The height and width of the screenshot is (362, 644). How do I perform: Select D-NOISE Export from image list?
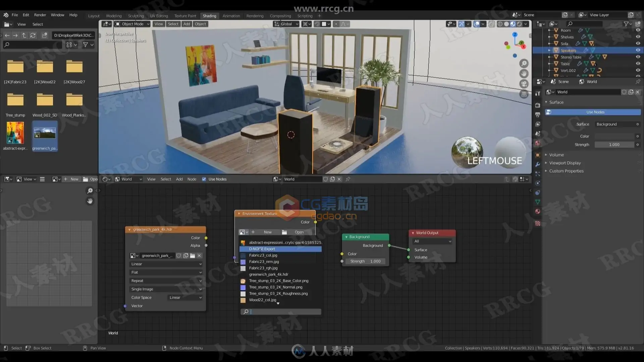[280, 249]
